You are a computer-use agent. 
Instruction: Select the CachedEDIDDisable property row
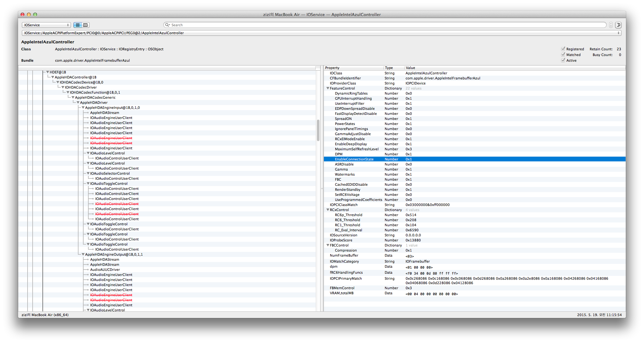click(475, 184)
